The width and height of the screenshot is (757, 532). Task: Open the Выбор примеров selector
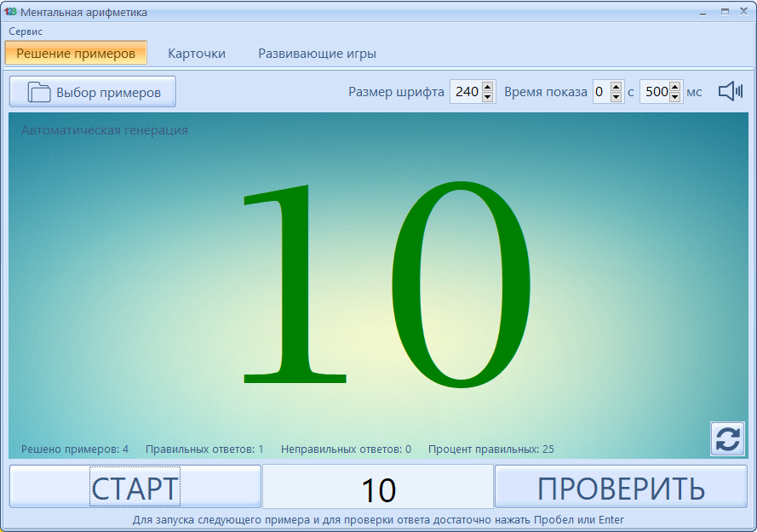[x=92, y=91]
